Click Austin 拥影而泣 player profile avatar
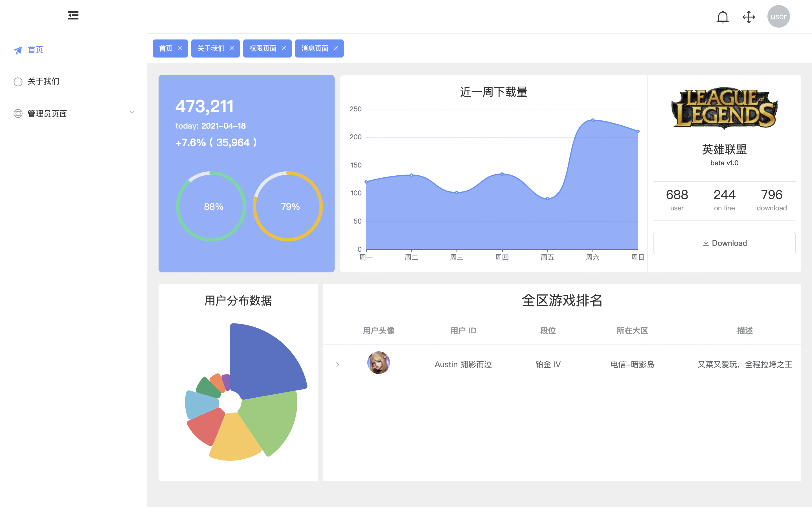Image resolution: width=812 pixels, height=507 pixels. [379, 364]
